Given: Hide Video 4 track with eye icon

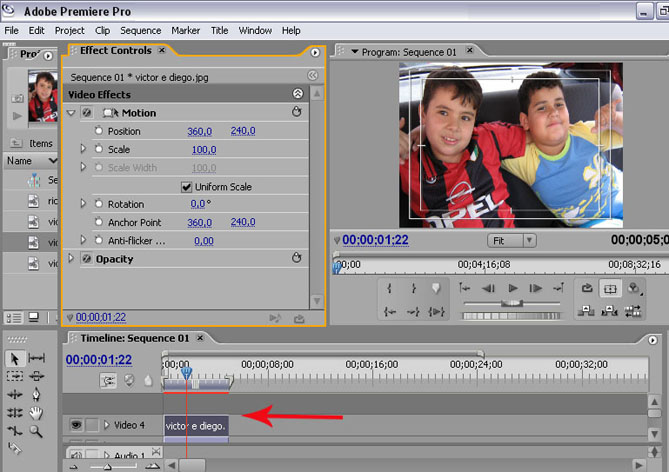Looking at the screenshot, I should 75,425.
